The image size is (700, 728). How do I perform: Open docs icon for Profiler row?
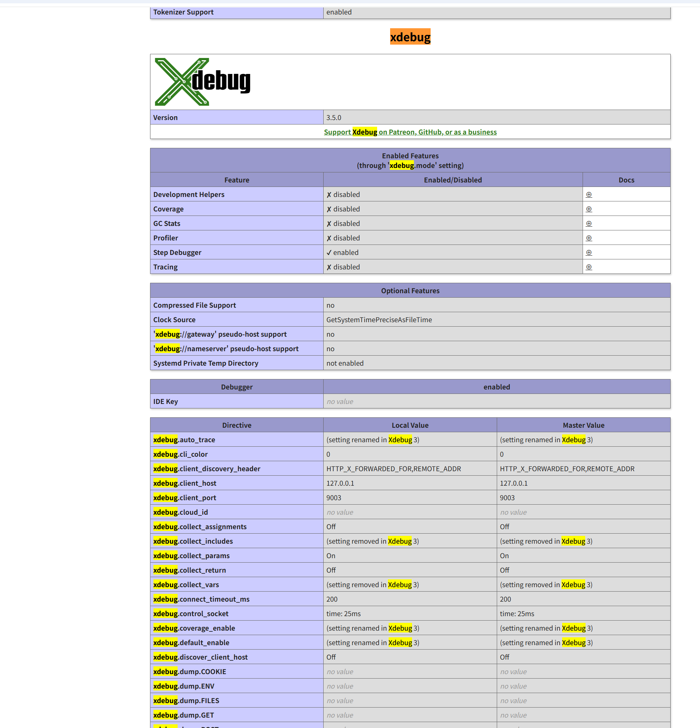[589, 238]
